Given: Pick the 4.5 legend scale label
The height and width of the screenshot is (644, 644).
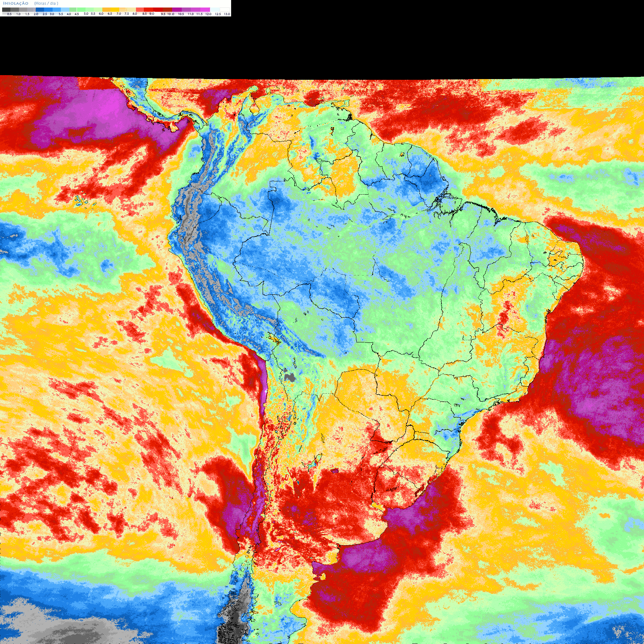Looking at the screenshot, I should (x=77, y=14).
